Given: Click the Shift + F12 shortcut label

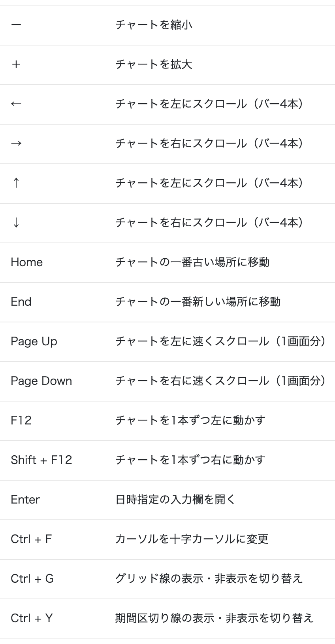Looking at the screenshot, I should tap(41, 460).
